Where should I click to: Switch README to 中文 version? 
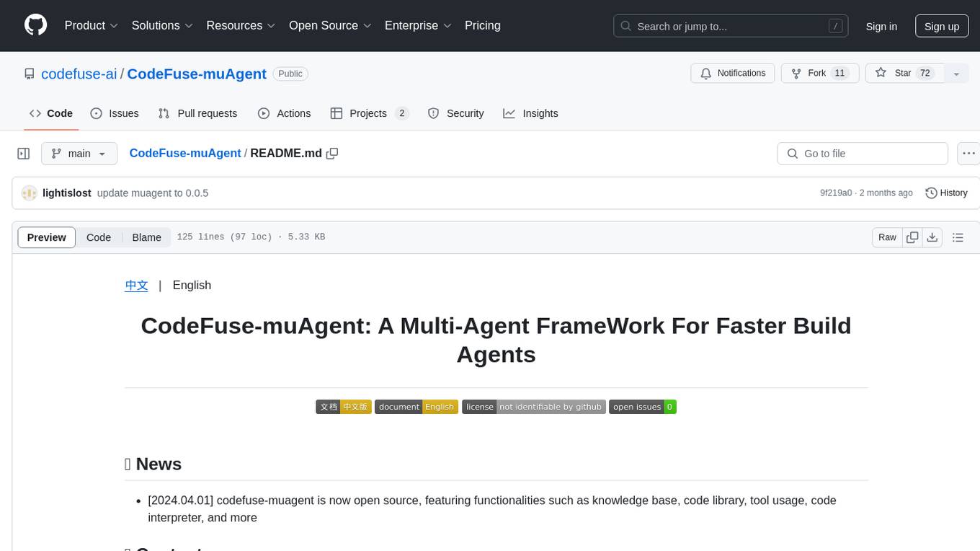[136, 285]
